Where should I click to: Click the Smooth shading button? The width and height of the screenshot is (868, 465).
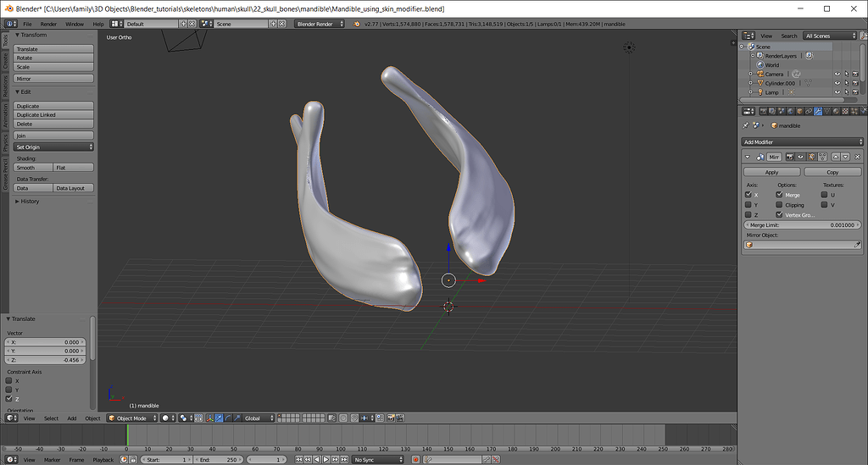pyautogui.click(x=33, y=168)
